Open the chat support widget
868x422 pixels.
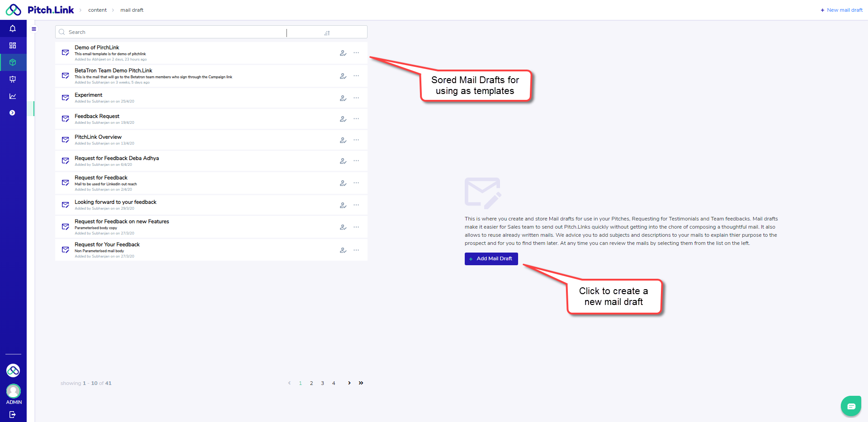pyautogui.click(x=851, y=406)
